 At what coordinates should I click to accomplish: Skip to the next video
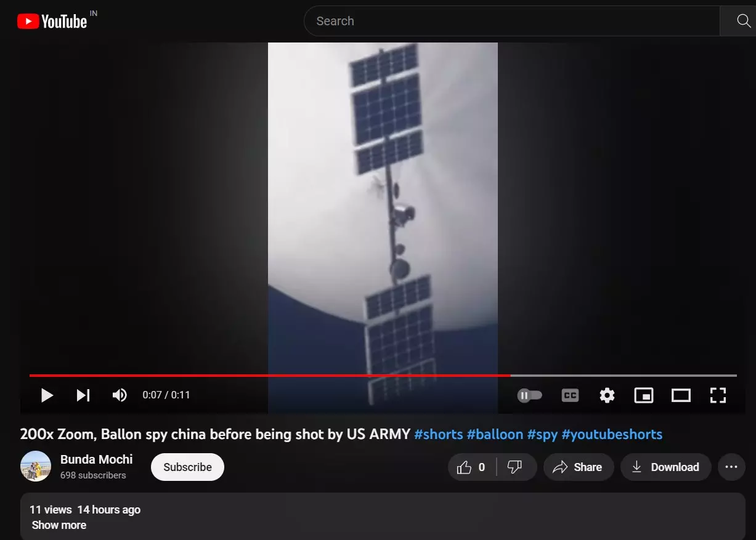pyautogui.click(x=83, y=395)
